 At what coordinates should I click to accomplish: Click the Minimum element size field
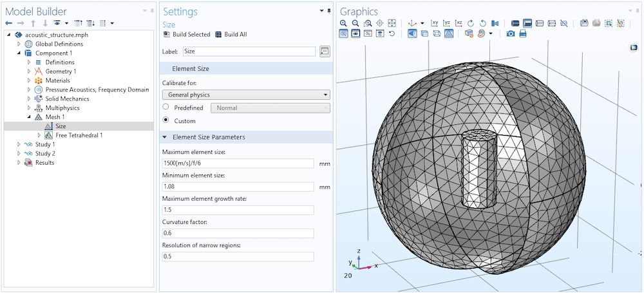pos(238,187)
